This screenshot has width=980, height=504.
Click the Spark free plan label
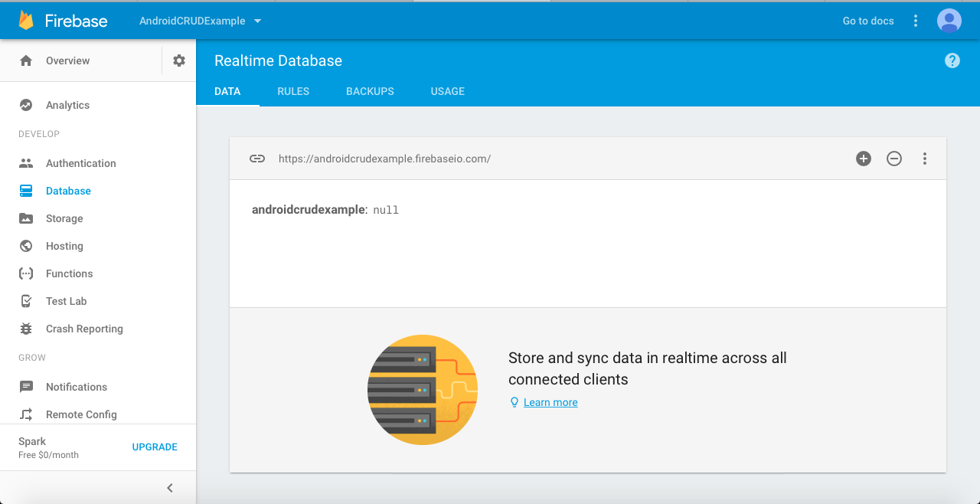click(x=48, y=447)
